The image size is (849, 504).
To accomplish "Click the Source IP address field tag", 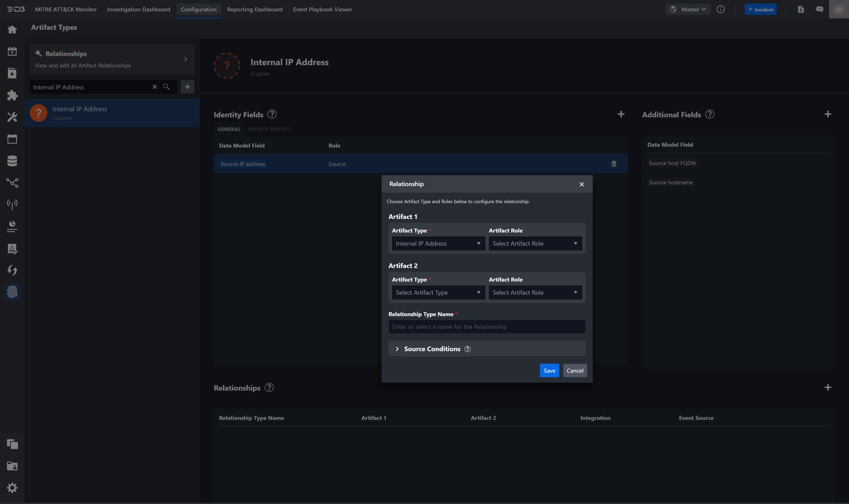I will 243,164.
